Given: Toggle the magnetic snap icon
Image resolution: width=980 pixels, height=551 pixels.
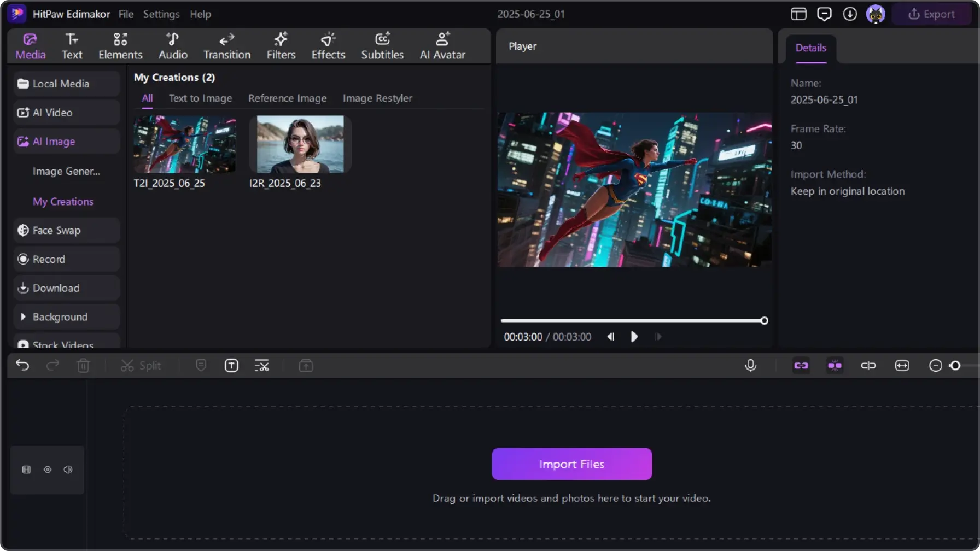Looking at the screenshot, I should pos(835,365).
